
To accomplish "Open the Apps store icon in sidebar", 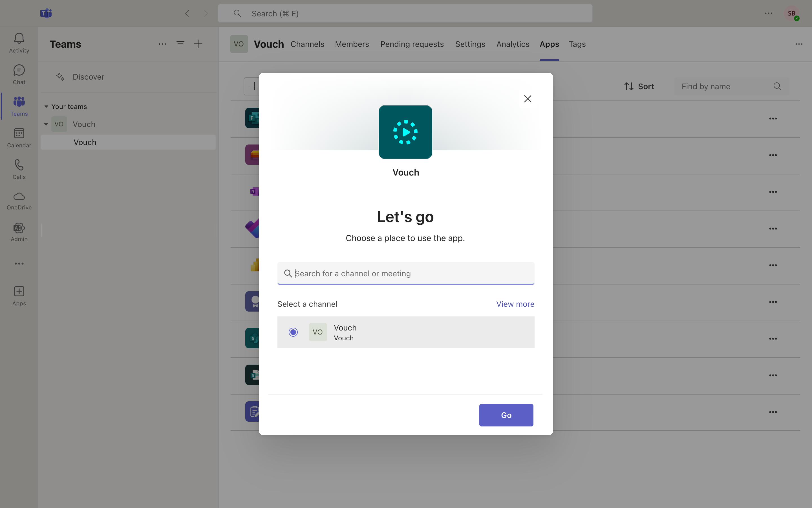I will tap(19, 296).
